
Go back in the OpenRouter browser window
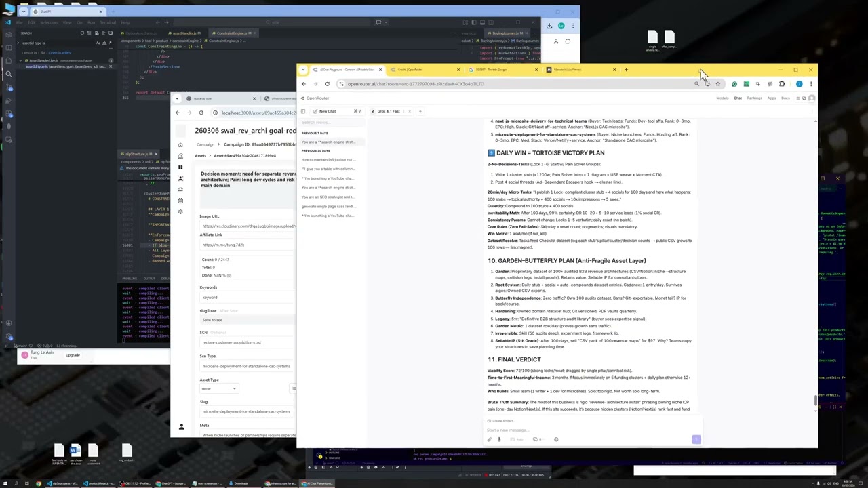[x=304, y=84]
